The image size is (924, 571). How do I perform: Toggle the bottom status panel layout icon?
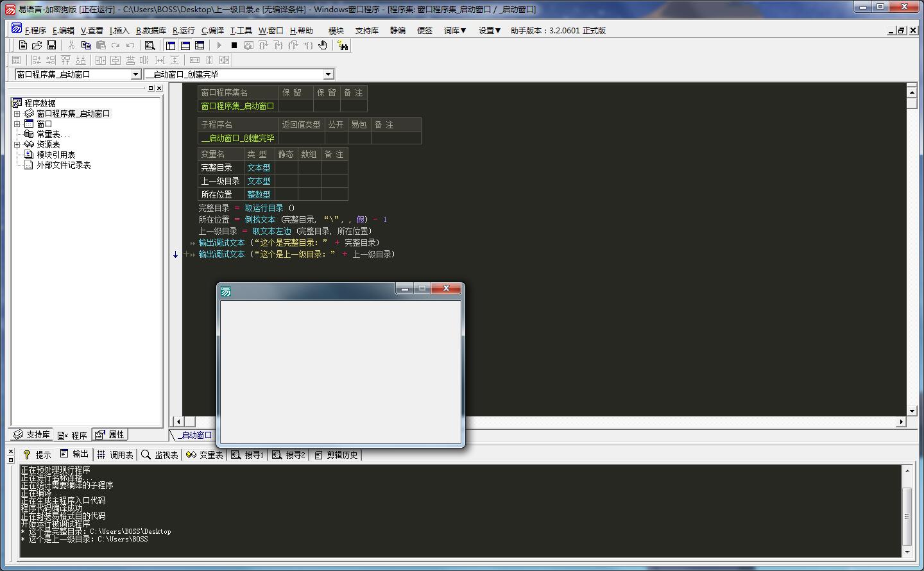click(x=185, y=45)
